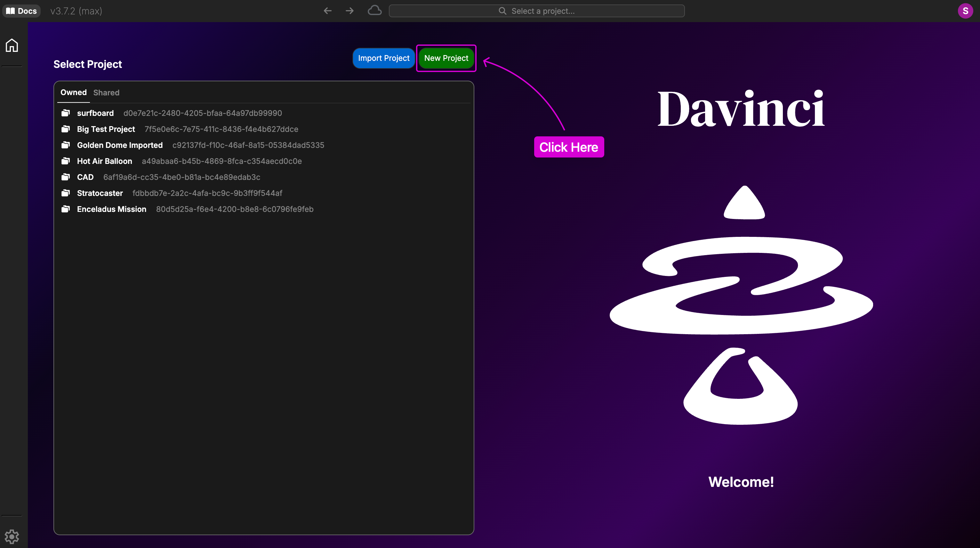Click the New Project button
The height and width of the screenshot is (548, 980).
tap(446, 58)
